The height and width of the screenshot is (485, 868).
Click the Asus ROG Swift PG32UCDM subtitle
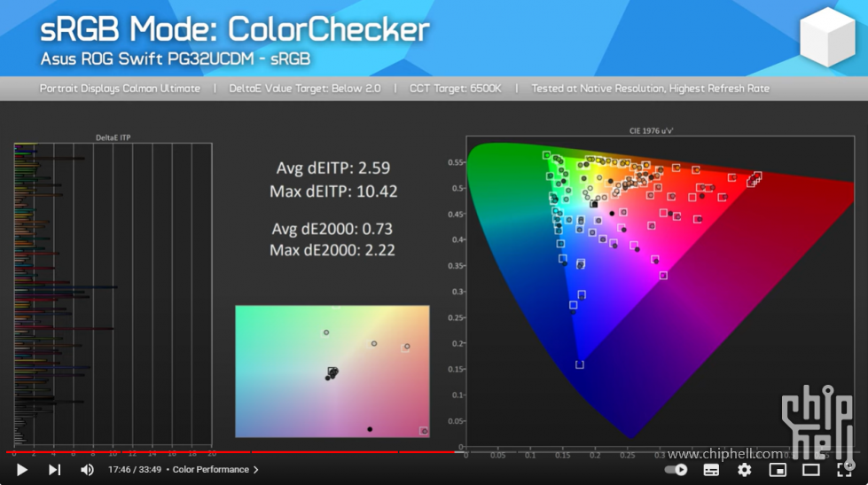tap(175, 59)
